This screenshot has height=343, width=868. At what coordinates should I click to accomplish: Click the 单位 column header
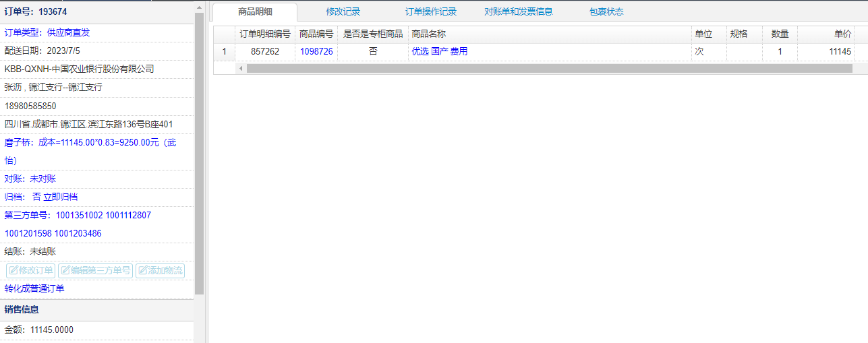click(x=709, y=34)
